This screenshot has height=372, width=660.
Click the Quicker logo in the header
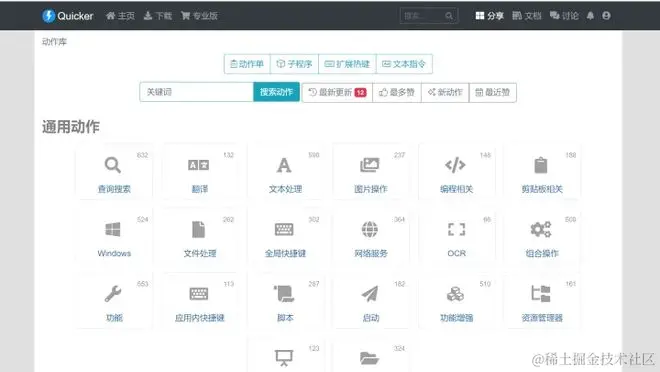[67, 16]
